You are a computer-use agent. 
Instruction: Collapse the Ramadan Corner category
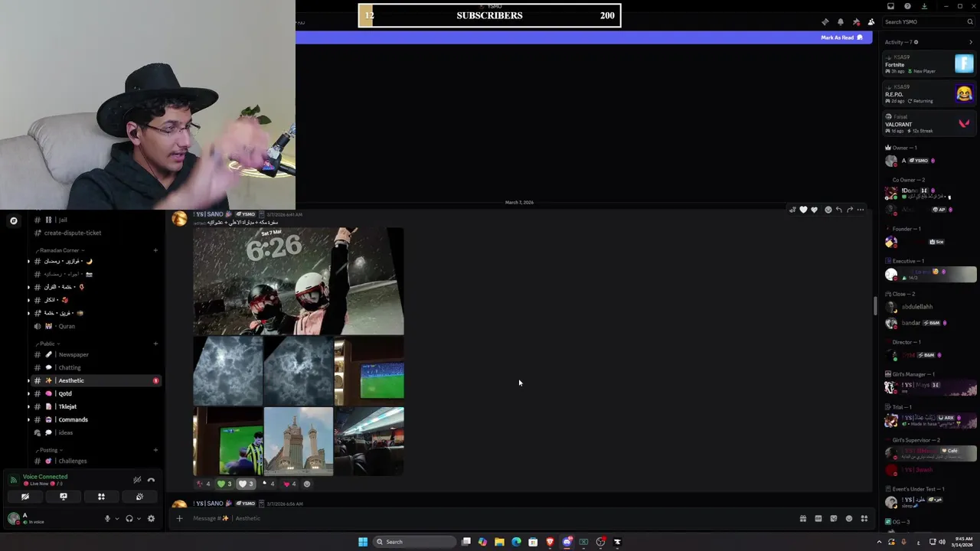(x=60, y=250)
